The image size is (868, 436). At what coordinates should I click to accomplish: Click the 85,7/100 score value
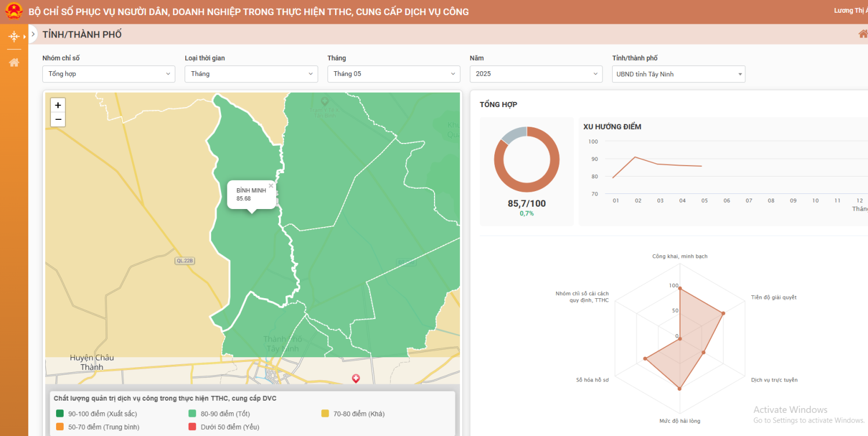[x=527, y=204]
